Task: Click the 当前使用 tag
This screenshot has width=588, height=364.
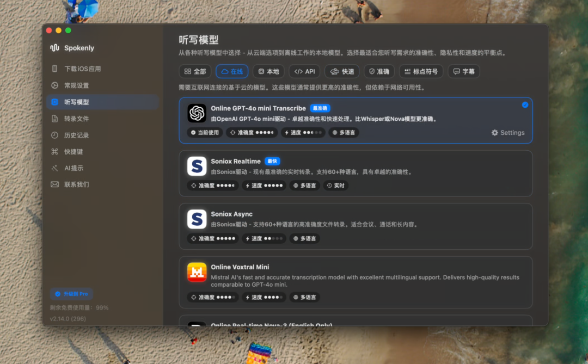Action: click(205, 132)
